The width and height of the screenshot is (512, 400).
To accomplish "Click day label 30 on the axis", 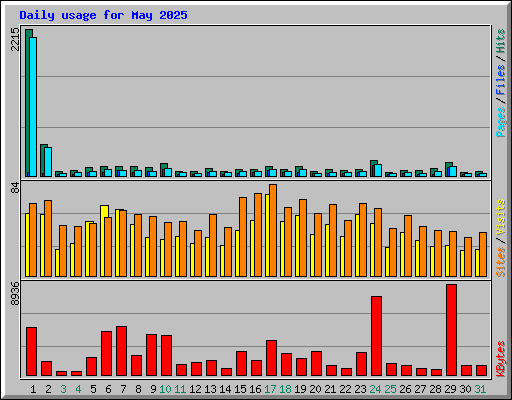I will click(x=465, y=389).
